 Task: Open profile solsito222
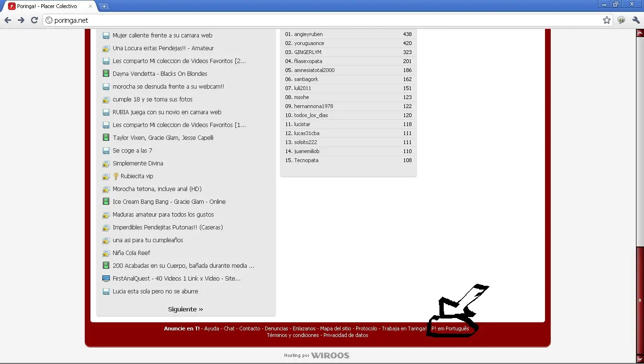[x=305, y=142]
